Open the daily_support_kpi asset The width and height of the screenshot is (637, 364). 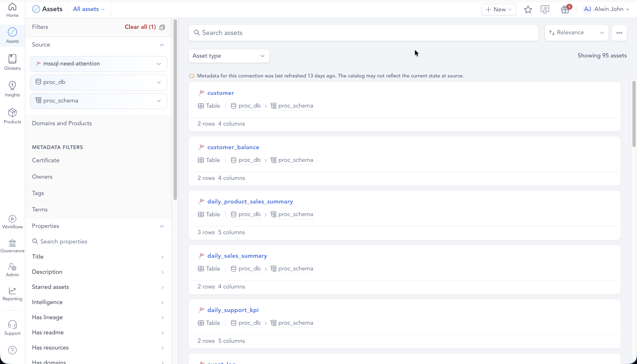pyautogui.click(x=233, y=310)
